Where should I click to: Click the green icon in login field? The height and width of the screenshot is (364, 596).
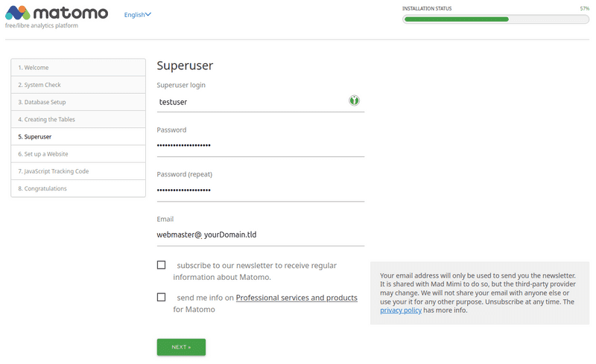[x=355, y=100]
